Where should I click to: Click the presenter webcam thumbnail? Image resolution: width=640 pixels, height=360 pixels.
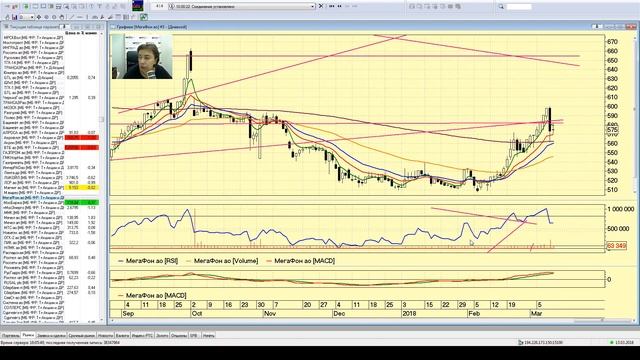pyautogui.click(x=142, y=57)
